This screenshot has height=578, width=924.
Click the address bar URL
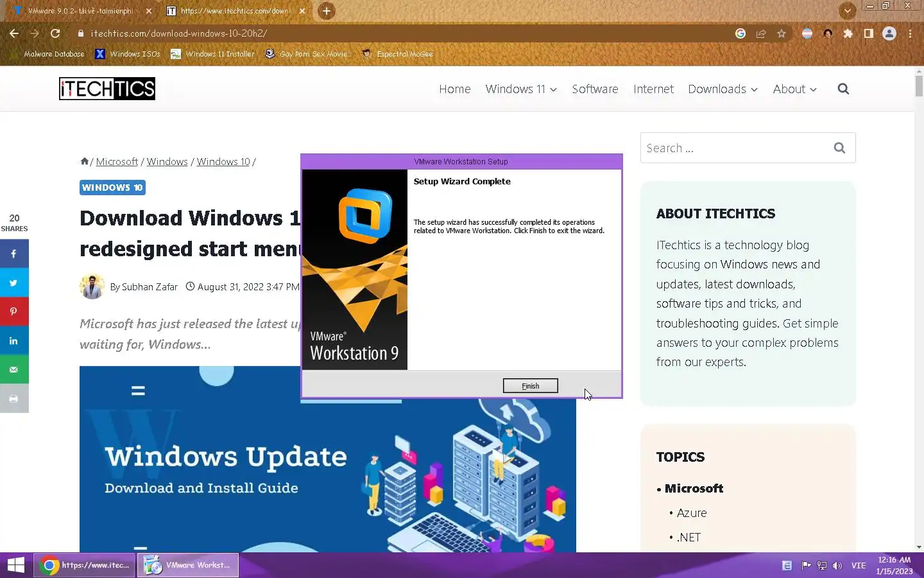[178, 33]
